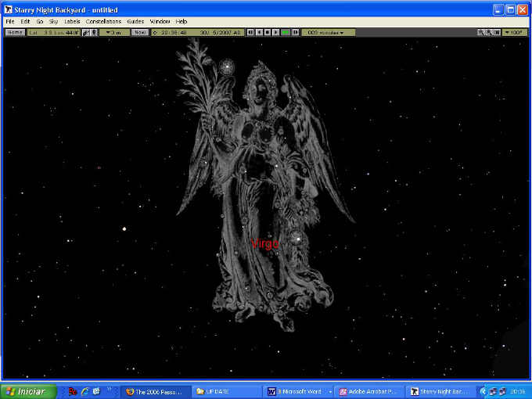
Task: Click the date field ending in 2007 AD
Action: (220, 33)
